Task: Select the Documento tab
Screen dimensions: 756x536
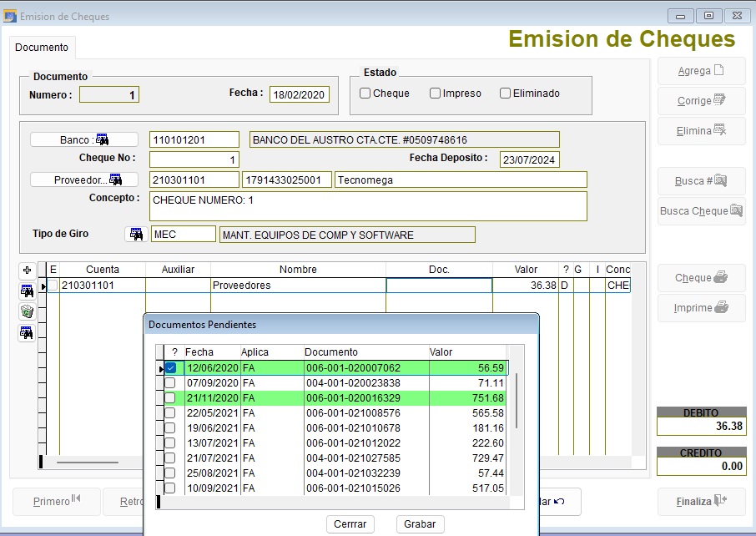Action: pyautogui.click(x=42, y=48)
